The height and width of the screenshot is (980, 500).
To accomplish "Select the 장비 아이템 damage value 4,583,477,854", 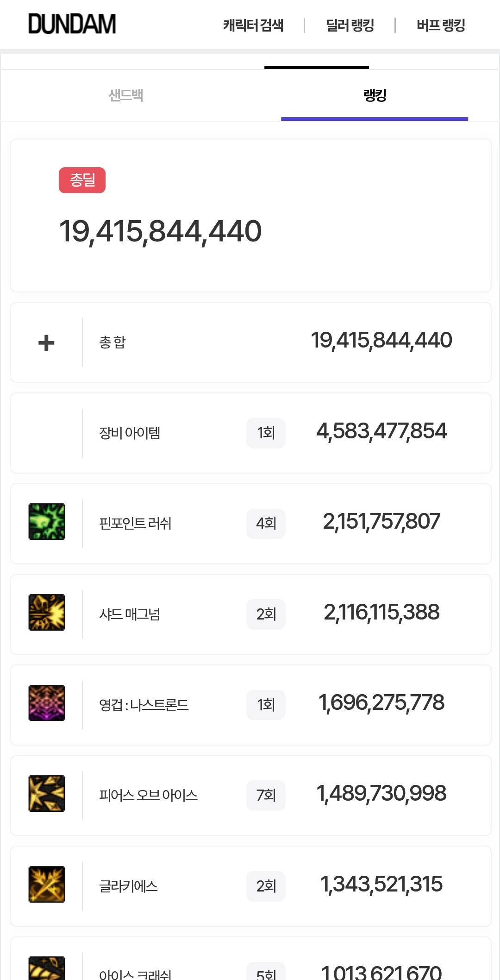I will (x=381, y=431).
